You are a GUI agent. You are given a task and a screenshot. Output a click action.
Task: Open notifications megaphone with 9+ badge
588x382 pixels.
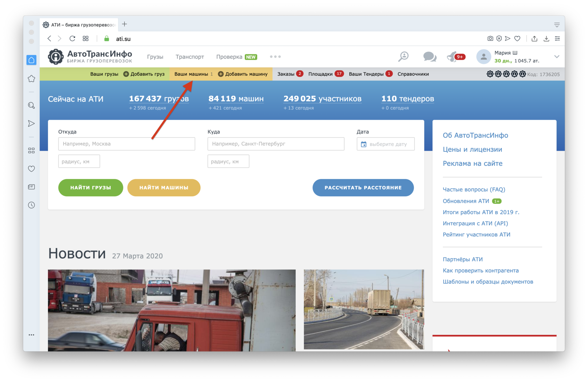click(x=453, y=56)
